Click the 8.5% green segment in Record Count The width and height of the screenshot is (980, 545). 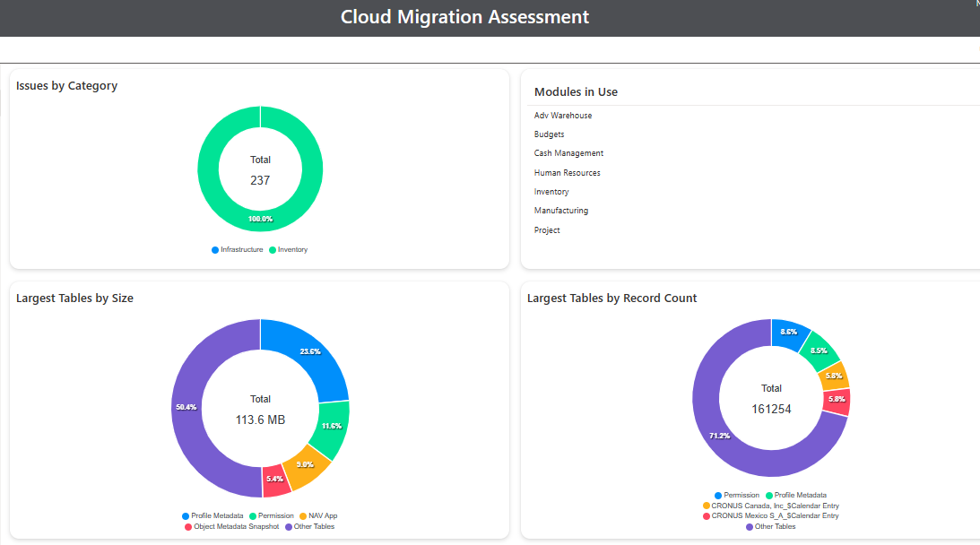click(x=819, y=350)
